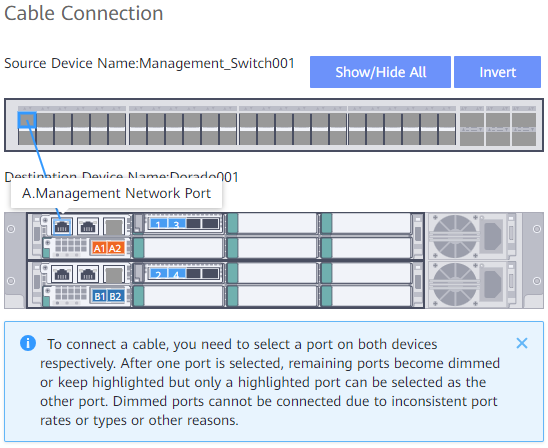The width and height of the screenshot is (548, 448).
Task: Click the upper power supply fan module
Action: pos(475,237)
